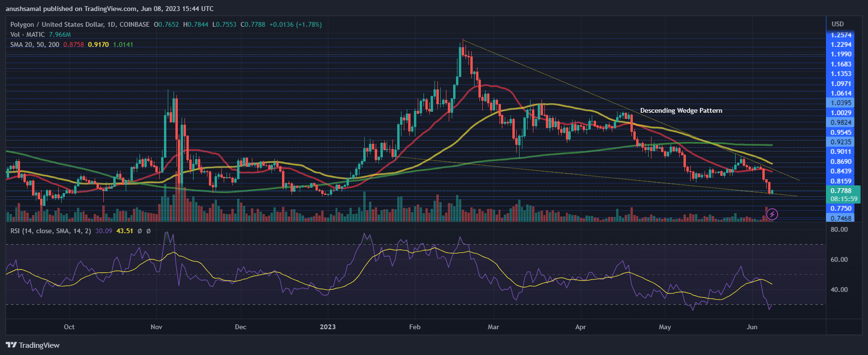Select the RSI (14, close, SMA, 14, 2) legend
This screenshot has height=355, width=868.
tap(51, 231)
